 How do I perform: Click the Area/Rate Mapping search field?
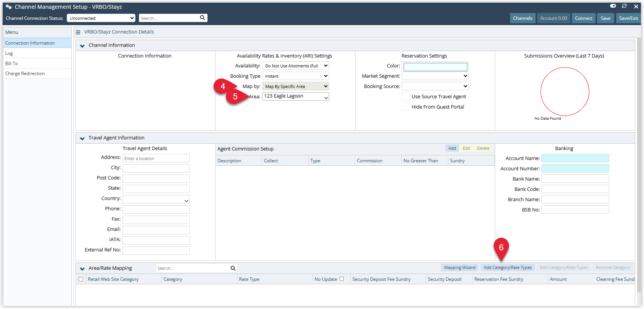(193, 268)
